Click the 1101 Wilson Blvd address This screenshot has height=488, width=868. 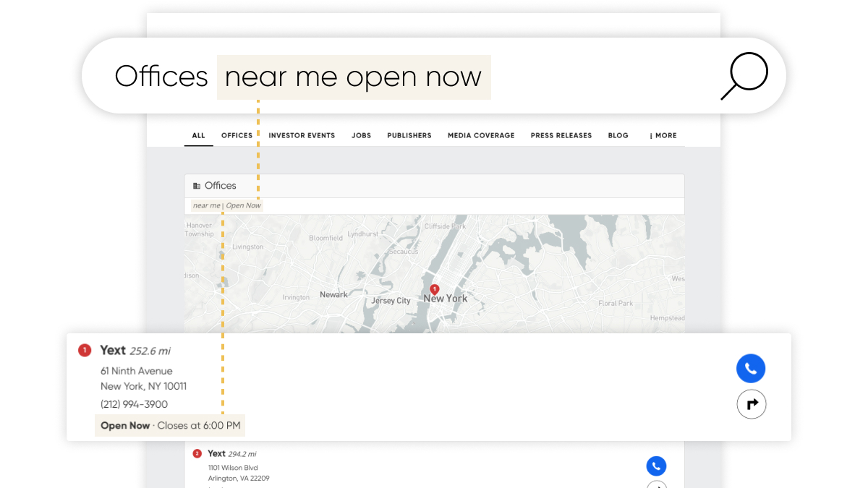click(231, 468)
